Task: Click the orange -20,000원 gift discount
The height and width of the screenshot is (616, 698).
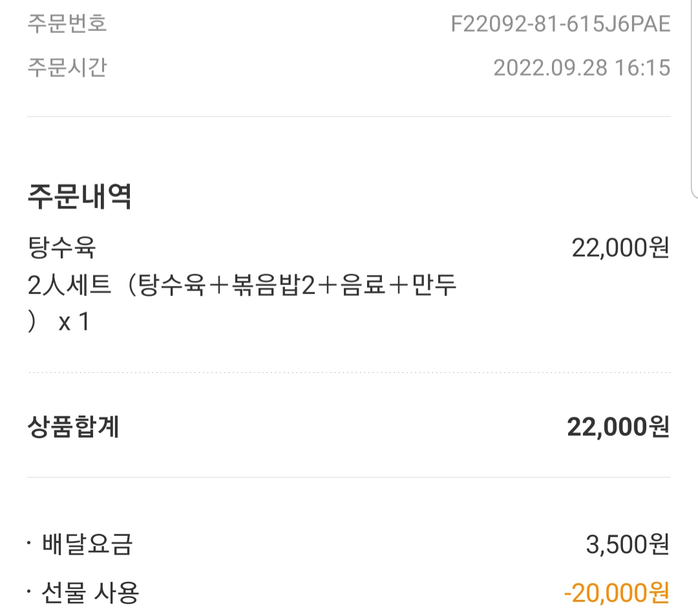Action: (x=617, y=593)
